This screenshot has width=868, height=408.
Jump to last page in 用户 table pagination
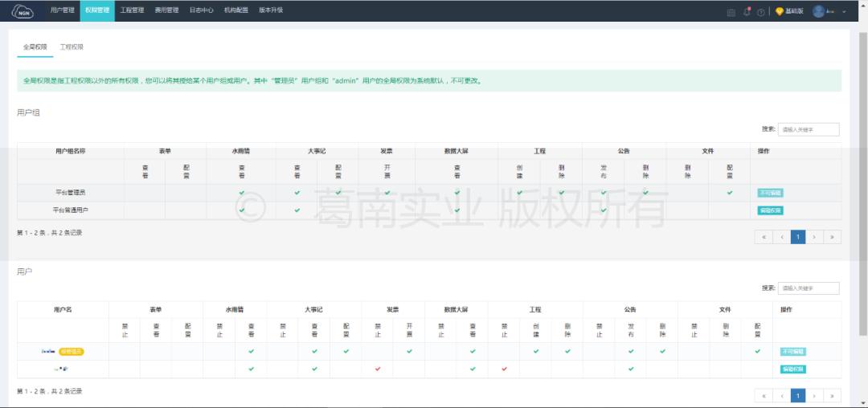click(832, 395)
